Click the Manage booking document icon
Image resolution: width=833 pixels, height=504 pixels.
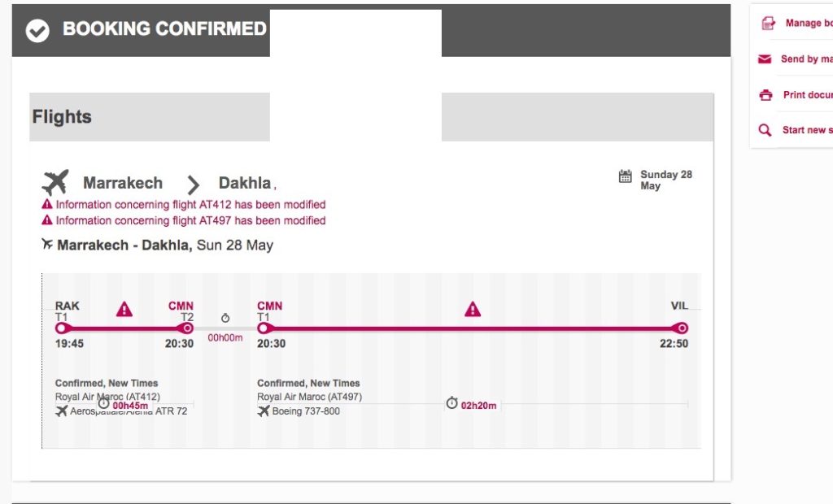[767, 24]
